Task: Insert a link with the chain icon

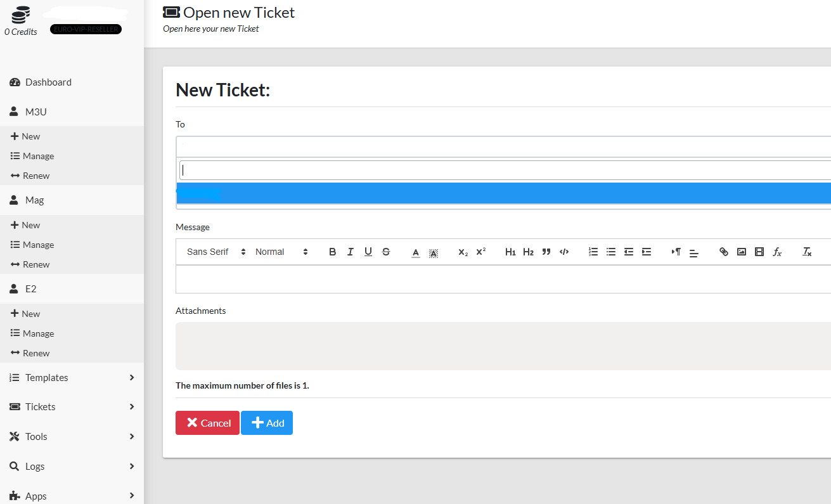Action: click(x=723, y=252)
